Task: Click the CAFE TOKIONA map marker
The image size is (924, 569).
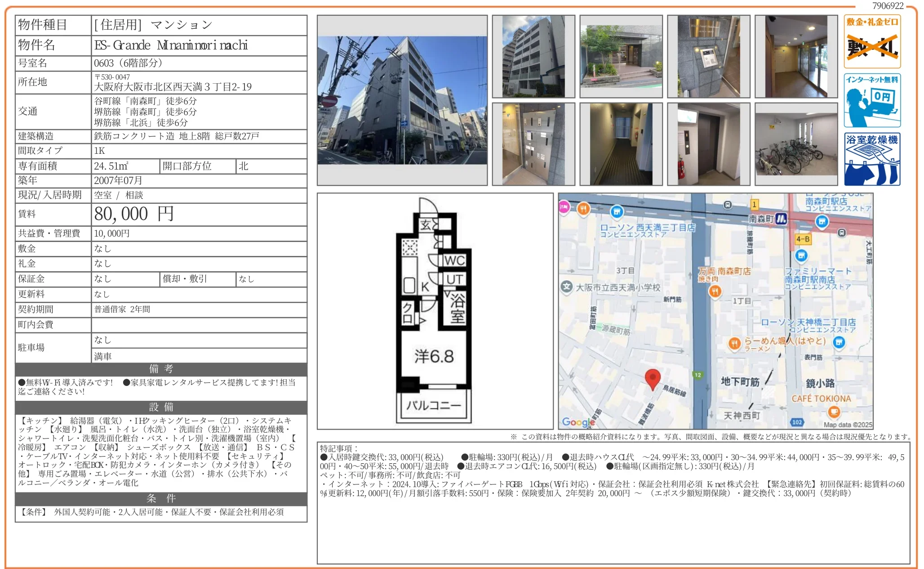Action: (834, 411)
